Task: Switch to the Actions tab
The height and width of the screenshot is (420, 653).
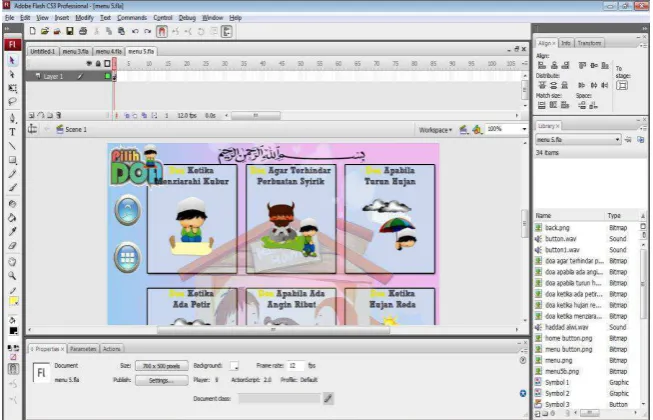Action: pyautogui.click(x=112, y=349)
